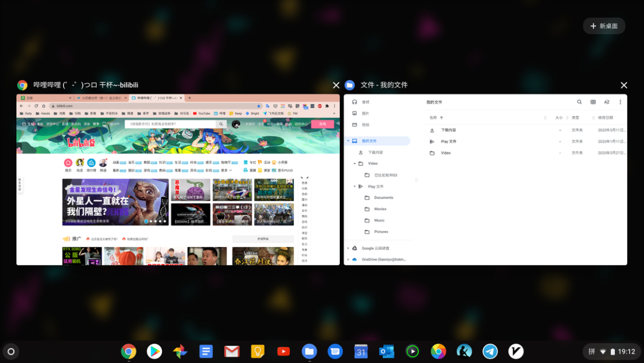This screenshot has height=363, width=644.
Task: Click search icon in Files window toolbar
Action: tap(579, 102)
